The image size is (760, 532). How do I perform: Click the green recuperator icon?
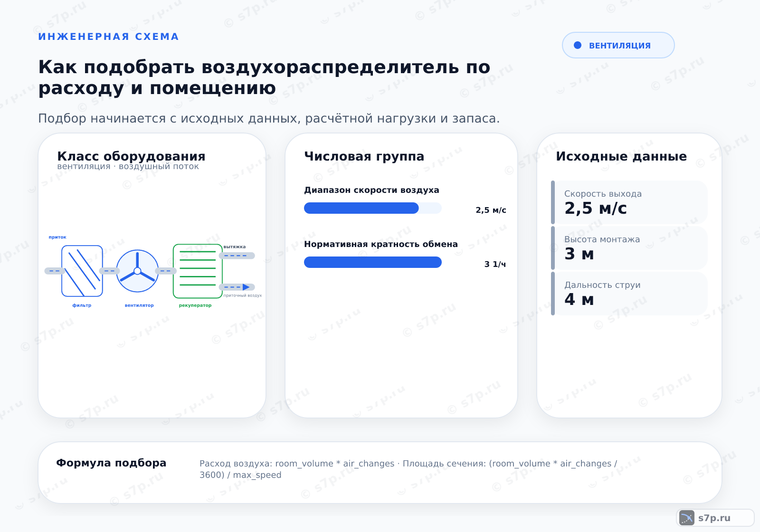pos(198,271)
